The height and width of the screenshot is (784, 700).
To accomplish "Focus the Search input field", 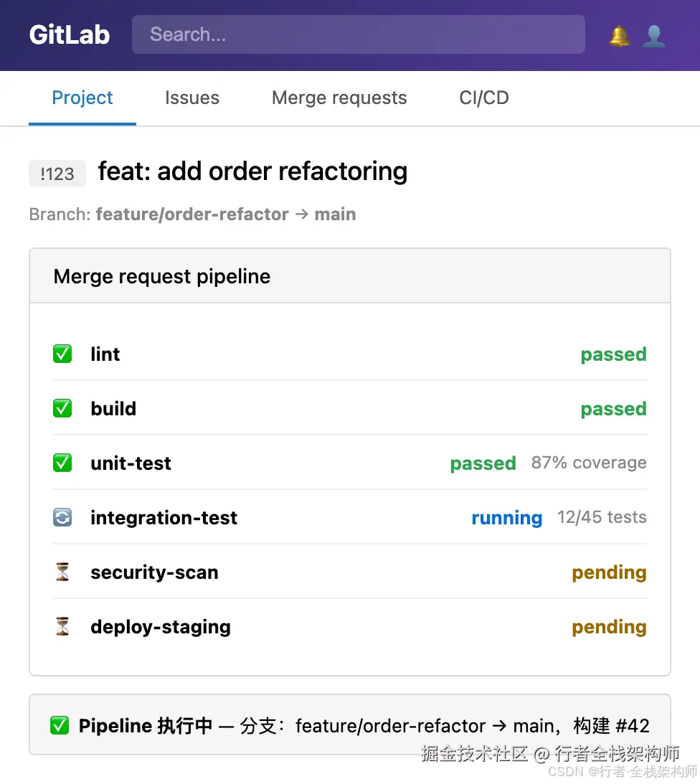I will (x=359, y=34).
